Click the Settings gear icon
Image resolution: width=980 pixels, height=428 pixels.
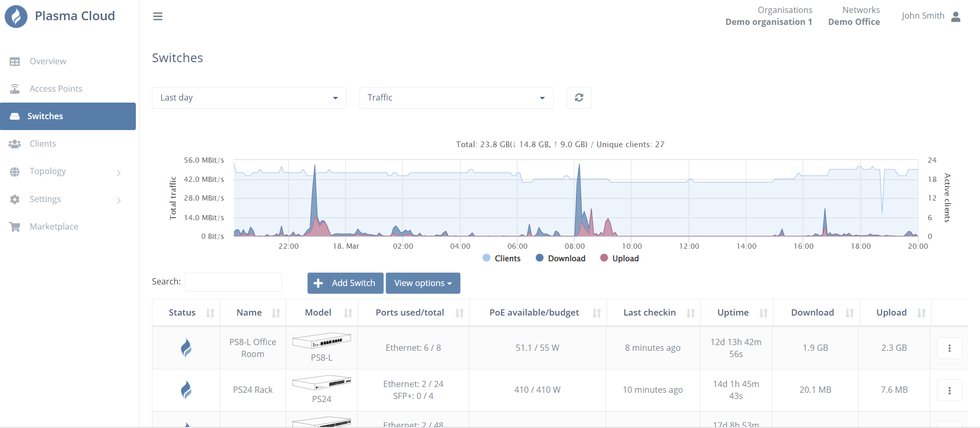pyautogui.click(x=15, y=199)
